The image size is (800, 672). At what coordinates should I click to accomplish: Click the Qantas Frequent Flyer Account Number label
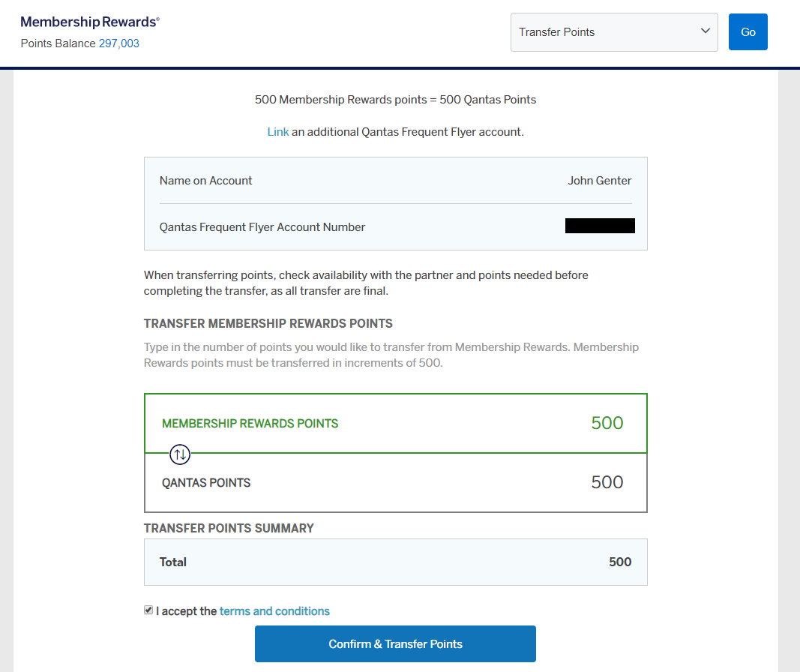point(262,227)
